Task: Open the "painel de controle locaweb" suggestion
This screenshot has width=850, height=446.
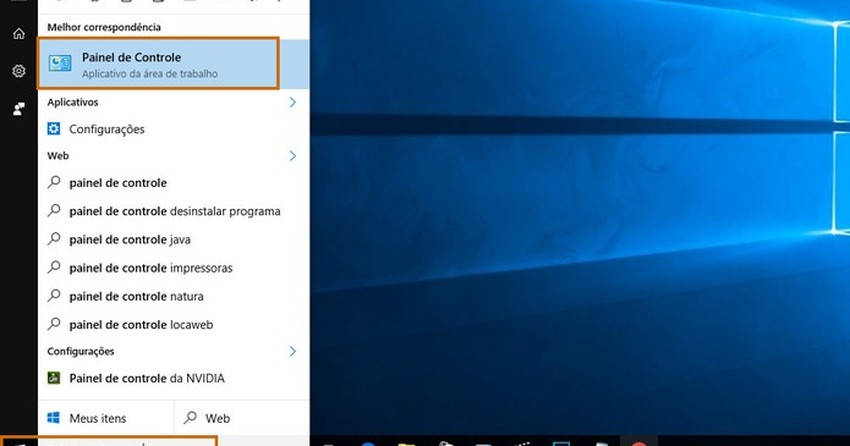Action: pyautogui.click(x=173, y=325)
